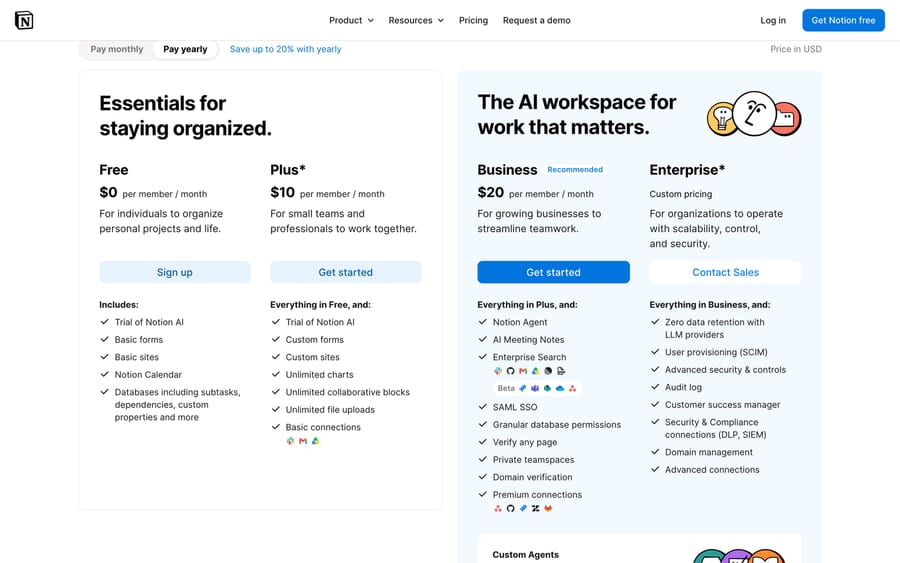The image size is (900, 563).
Task: Click the Jira icon in the Beta row
Action: click(x=522, y=389)
